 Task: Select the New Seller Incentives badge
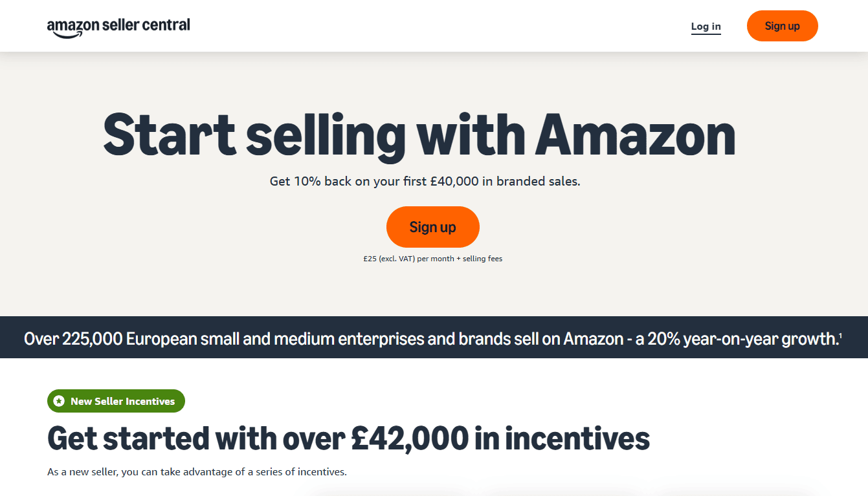[117, 402]
